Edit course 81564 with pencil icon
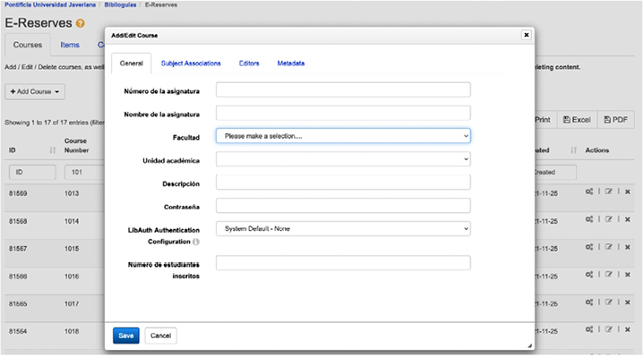644x357 pixels. (609, 329)
